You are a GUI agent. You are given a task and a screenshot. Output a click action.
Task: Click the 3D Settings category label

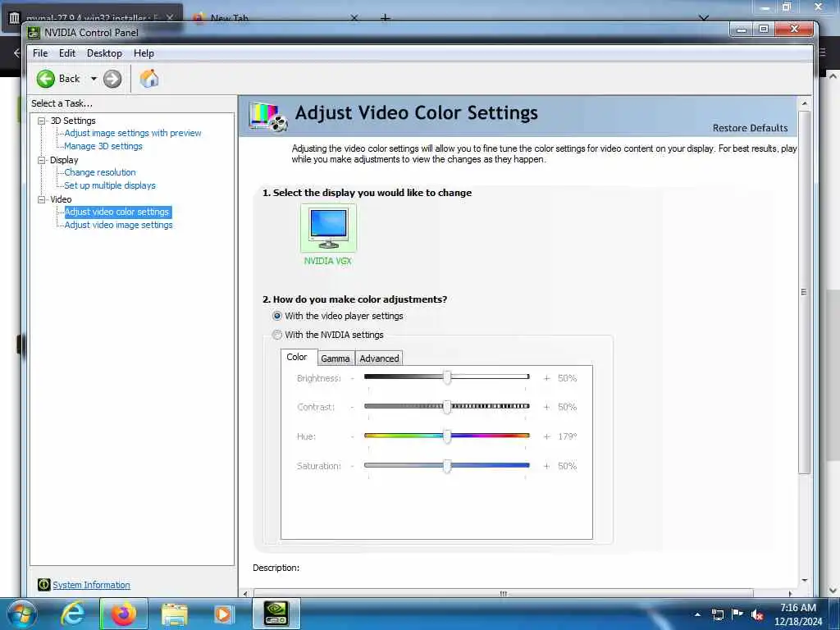coord(73,121)
